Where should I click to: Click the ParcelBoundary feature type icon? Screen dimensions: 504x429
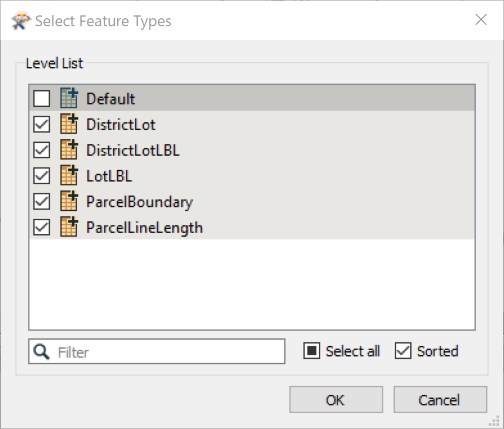[69, 201]
